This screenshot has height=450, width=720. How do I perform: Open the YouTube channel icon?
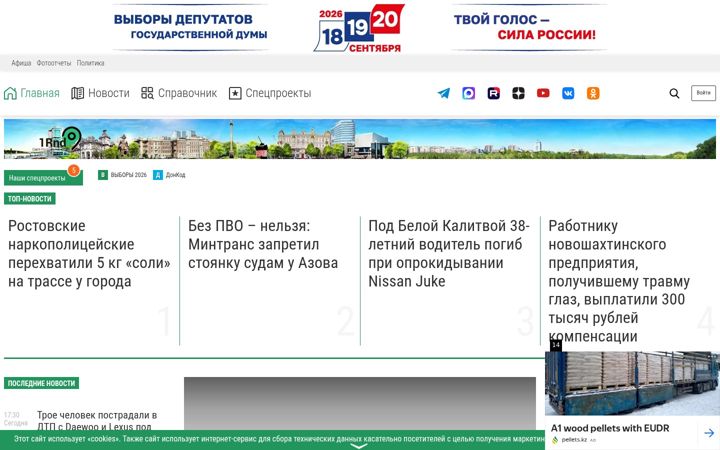click(543, 93)
